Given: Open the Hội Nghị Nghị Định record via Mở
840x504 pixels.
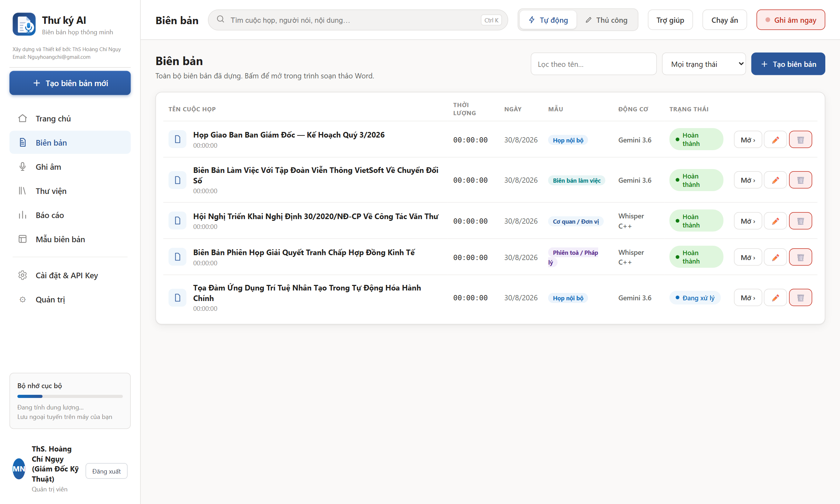Looking at the screenshot, I should click(x=748, y=221).
